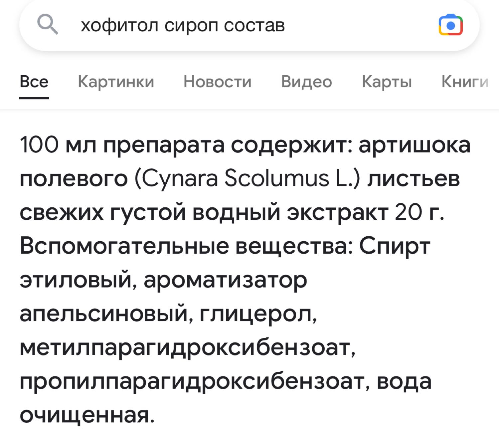Viewport: 499px width, 448px height.
Task: Click the word 'ароматизатор' in the snippet
Action: 225,280
